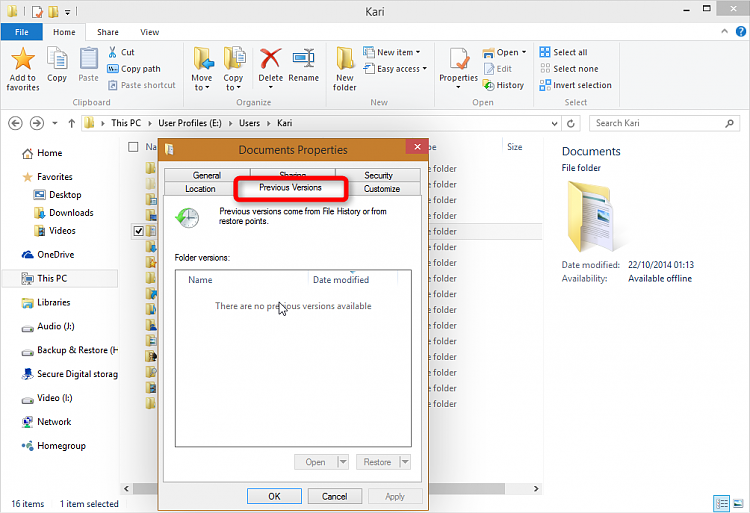
Task: Click the Properties icon in ribbon
Action: coord(459,59)
